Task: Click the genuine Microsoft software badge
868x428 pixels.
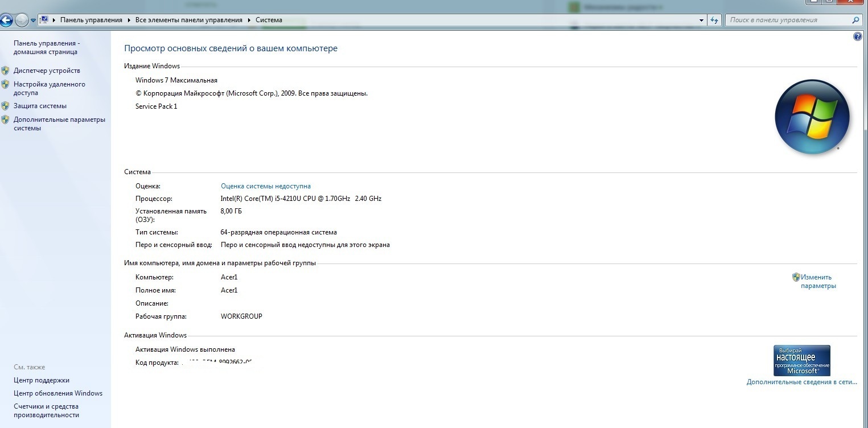Action: coord(802,360)
